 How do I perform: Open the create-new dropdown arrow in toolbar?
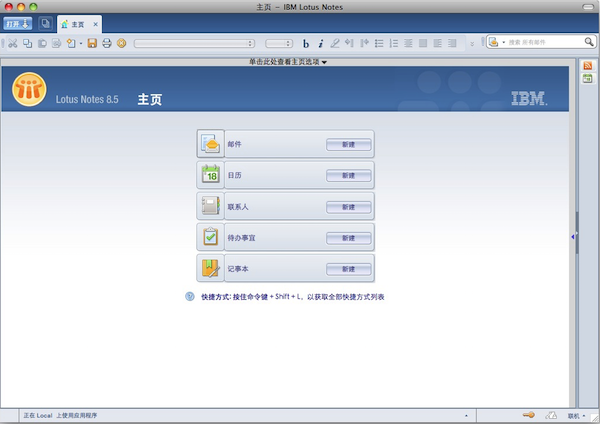(x=81, y=44)
